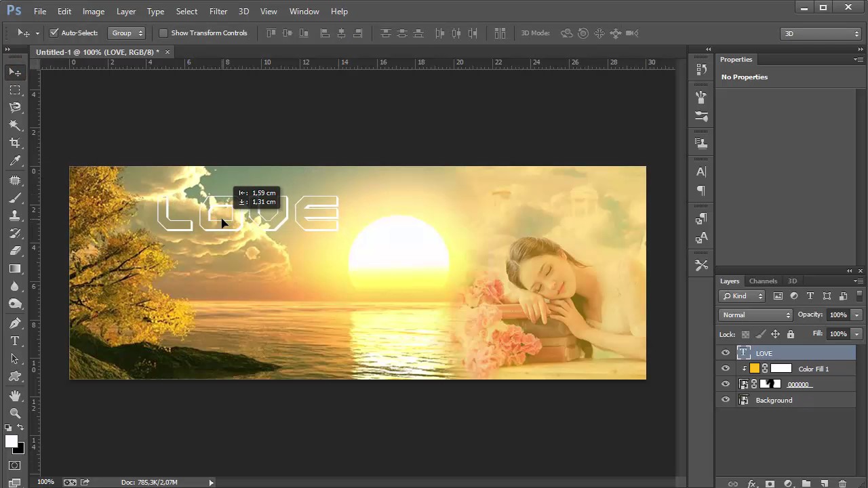Select the Color Fill 1 layer
This screenshot has height=488, width=868.
coord(813,369)
